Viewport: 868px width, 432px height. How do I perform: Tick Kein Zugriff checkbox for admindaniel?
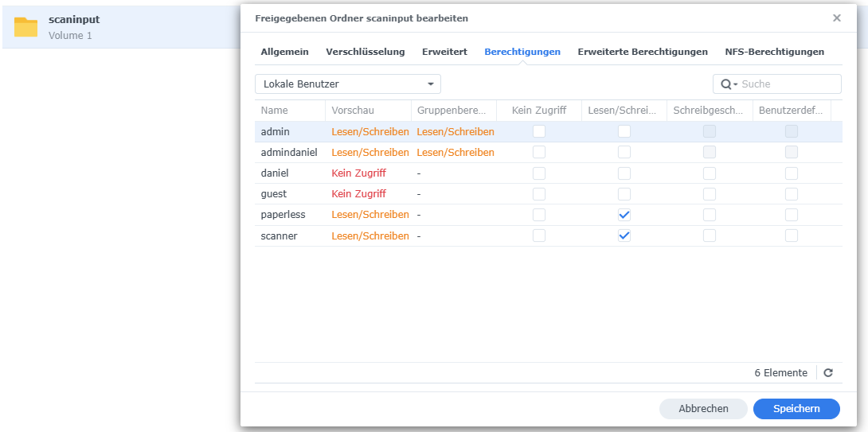click(x=539, y=152)
